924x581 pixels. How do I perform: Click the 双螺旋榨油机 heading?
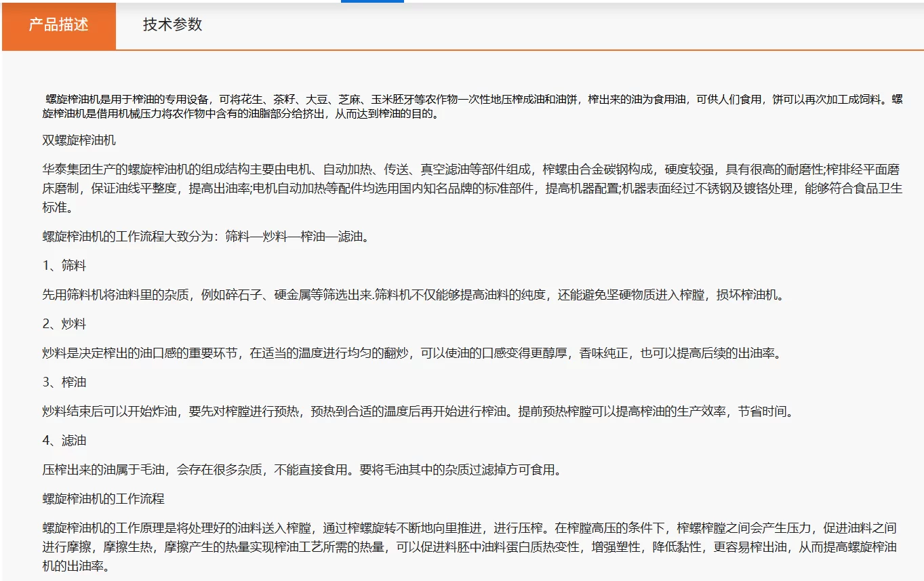pyautogui.click(x=79, y=140)
